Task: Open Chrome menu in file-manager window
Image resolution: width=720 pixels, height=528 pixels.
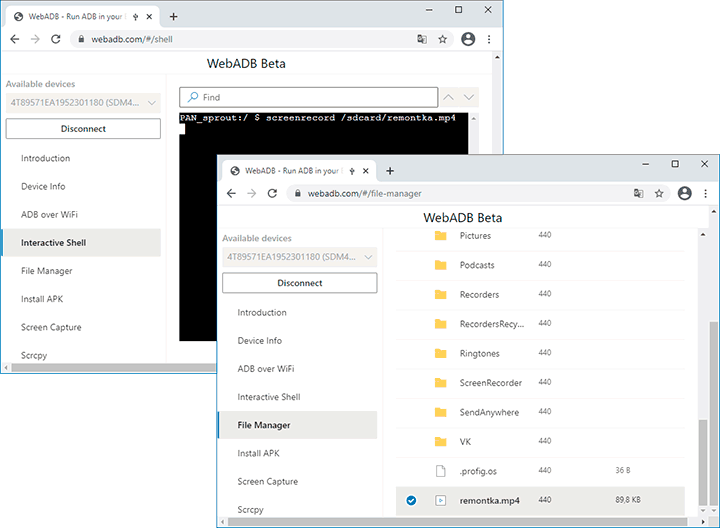Action: tap(706, 193)
